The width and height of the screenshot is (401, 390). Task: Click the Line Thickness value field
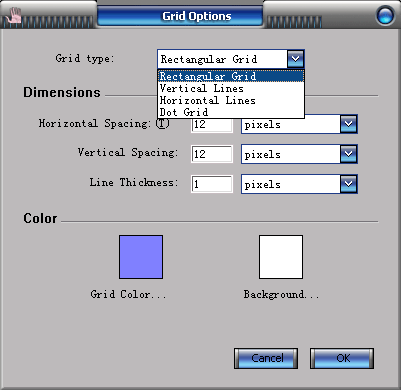[x=212, y=184]
